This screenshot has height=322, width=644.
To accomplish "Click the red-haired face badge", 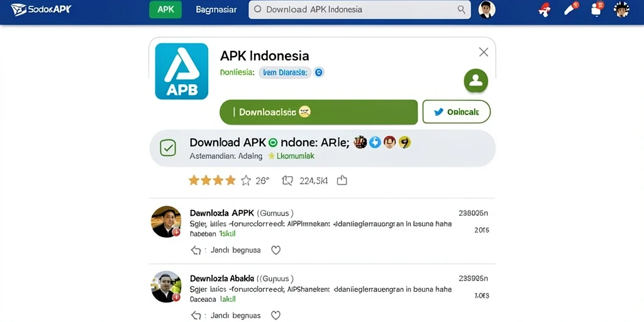I will pos(390,142).
